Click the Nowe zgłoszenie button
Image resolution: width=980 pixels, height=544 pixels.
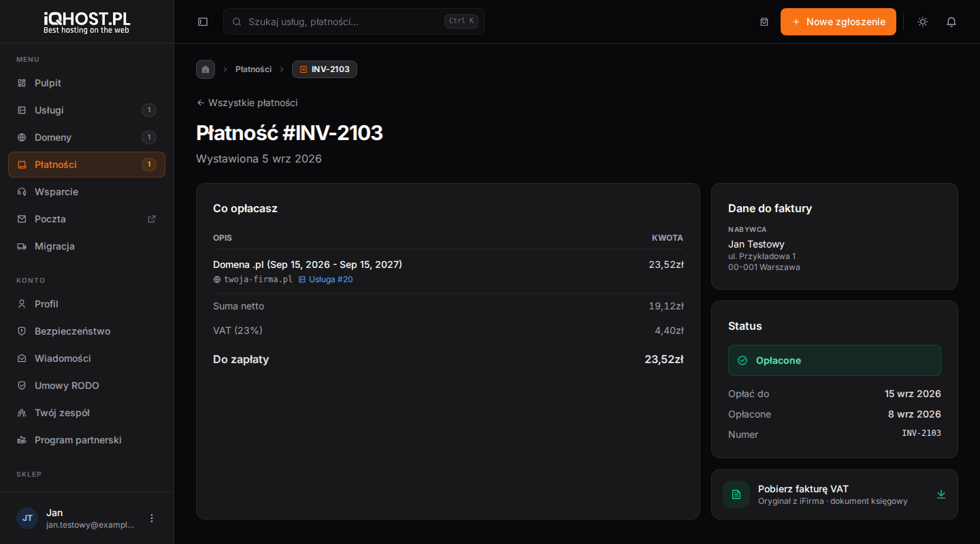pyautogui.click(x=838, y=22)
